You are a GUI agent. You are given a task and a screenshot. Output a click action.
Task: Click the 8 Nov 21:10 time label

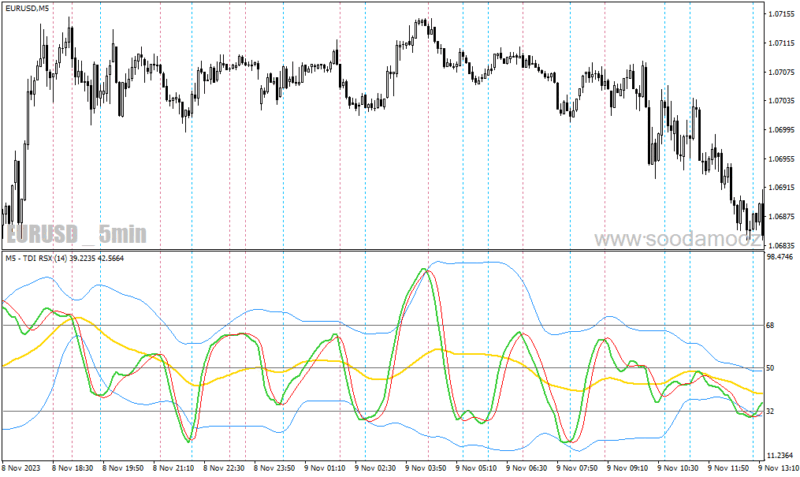(x=174, y=467)
